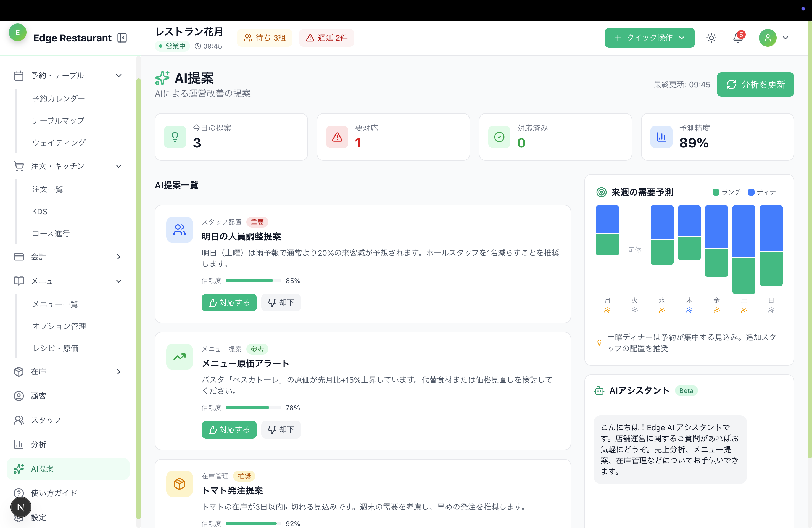Click Saturday's bar in demand forecast

tap(744, 249)
